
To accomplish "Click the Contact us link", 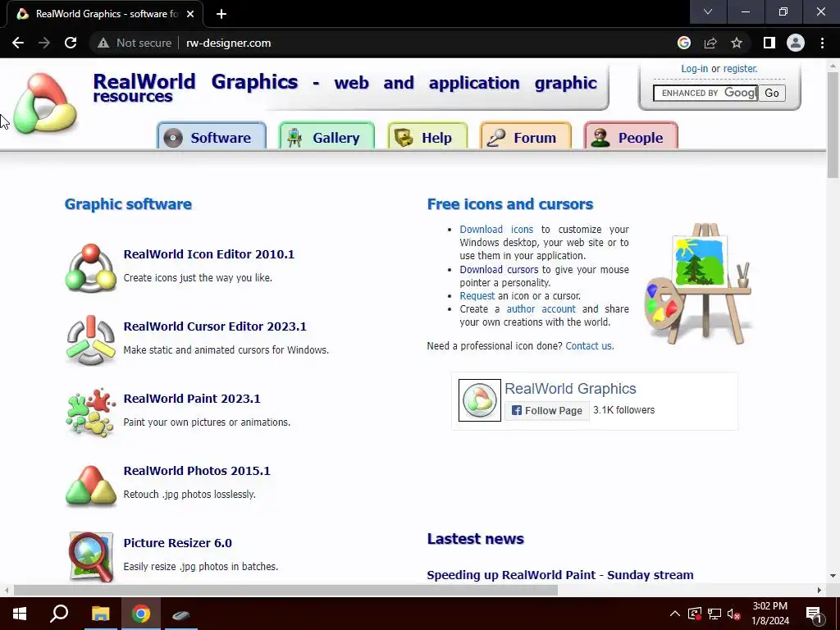I will (589, 346).
